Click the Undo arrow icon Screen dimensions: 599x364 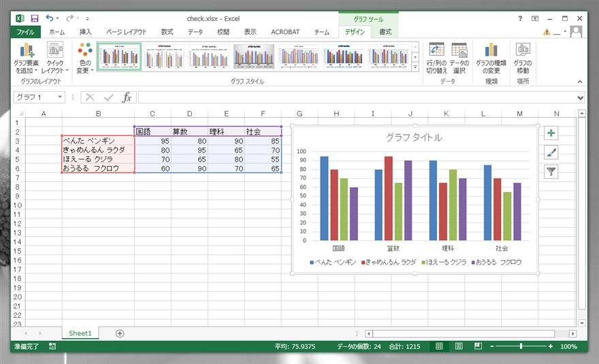(x=49, y=18)
